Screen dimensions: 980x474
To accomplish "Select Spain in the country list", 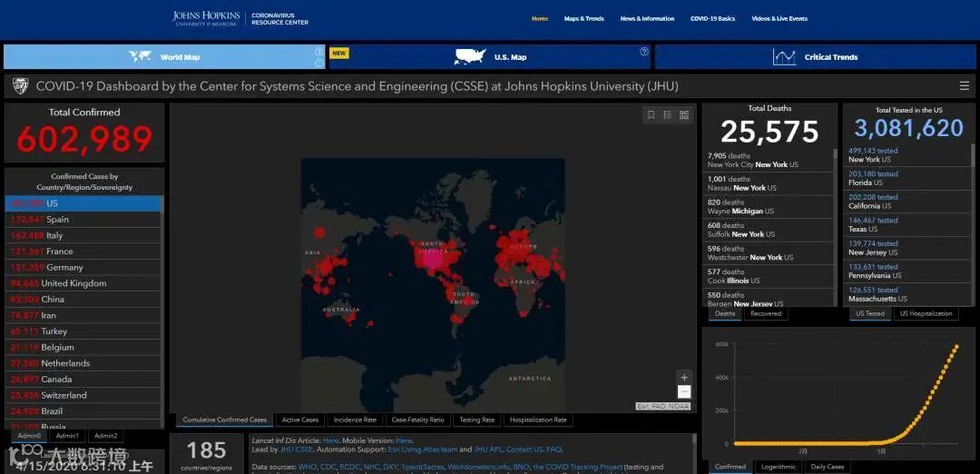I will (x=83, y=220).
